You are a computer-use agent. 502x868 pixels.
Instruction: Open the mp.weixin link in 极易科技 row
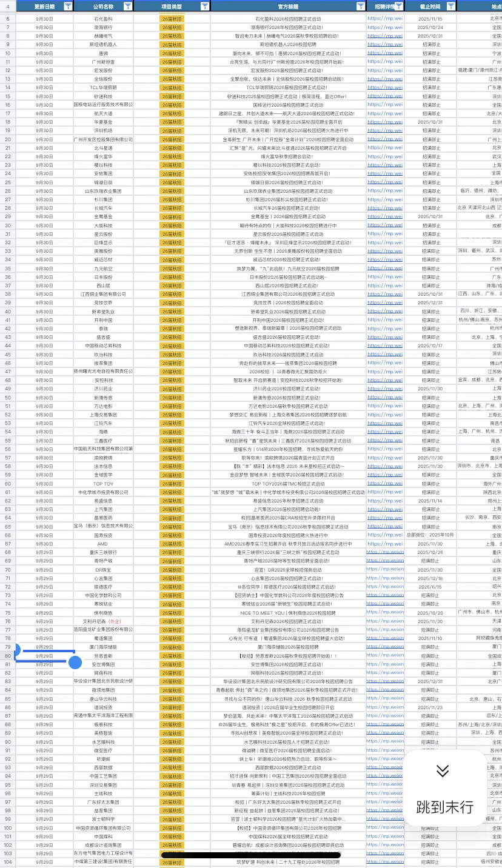[x=385, y=724]
